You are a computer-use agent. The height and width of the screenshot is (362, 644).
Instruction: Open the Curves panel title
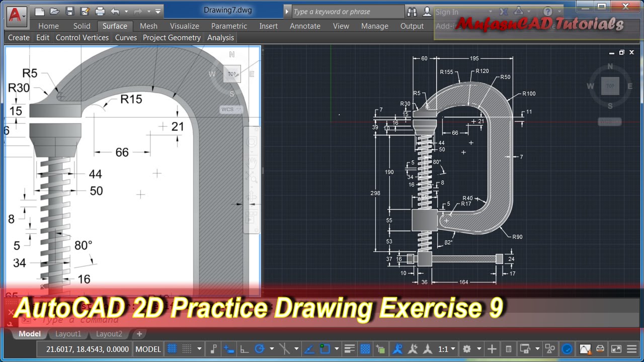pos(126,38)
